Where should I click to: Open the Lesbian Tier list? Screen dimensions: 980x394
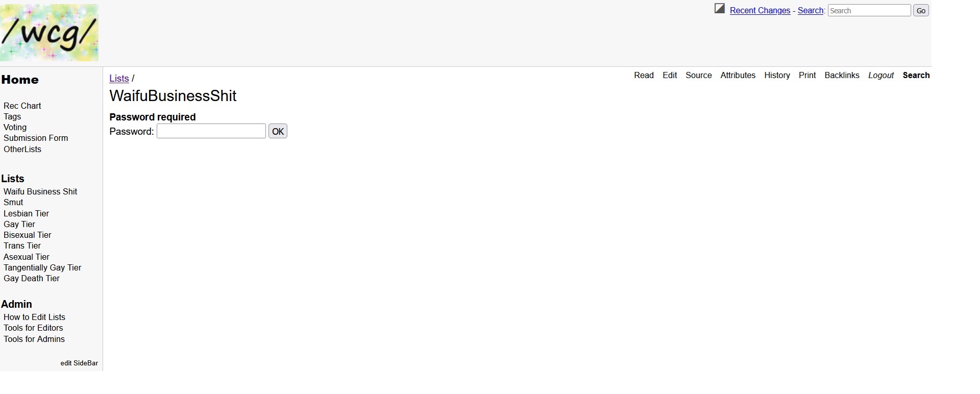tap(26, 214)
